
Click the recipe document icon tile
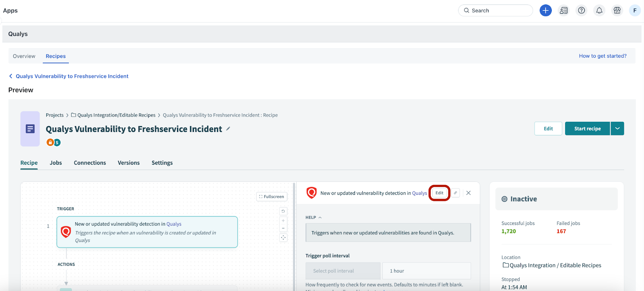pyautogui.click(x=30, y=129)
